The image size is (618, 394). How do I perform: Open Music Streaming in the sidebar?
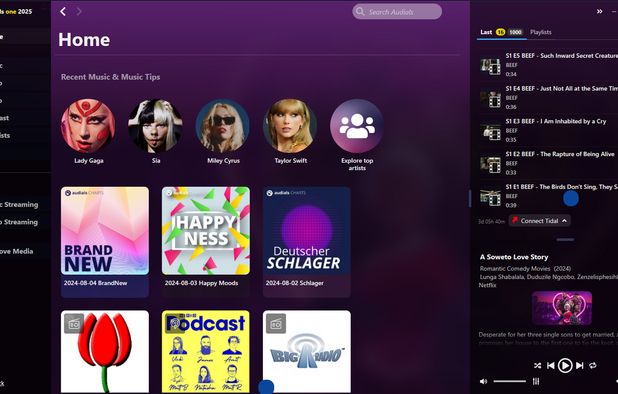click(19, 204)
